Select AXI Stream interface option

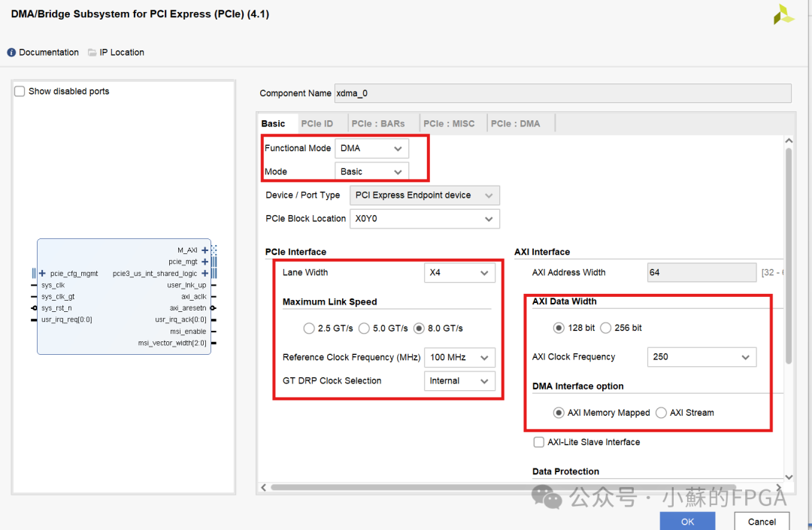(661, 413)
